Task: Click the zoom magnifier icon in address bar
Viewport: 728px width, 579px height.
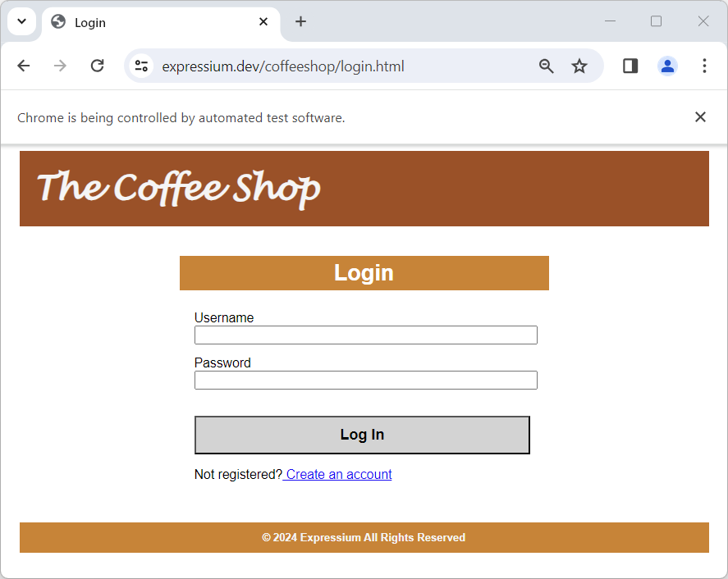Action: click(546, 66)
